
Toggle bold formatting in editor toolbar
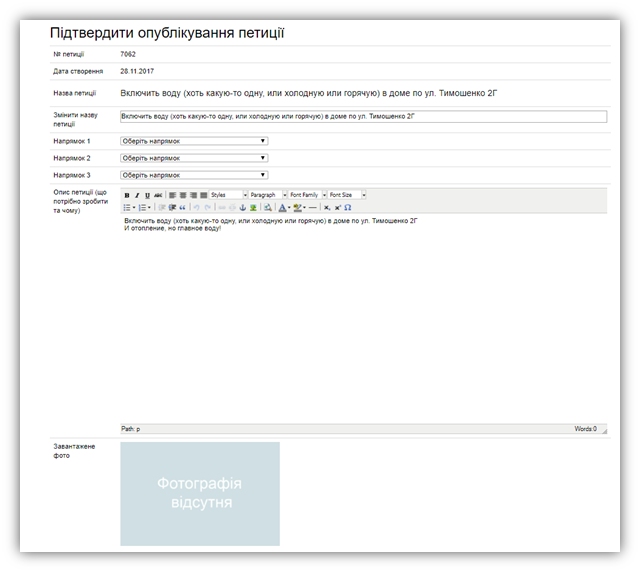tap(127, 195)
